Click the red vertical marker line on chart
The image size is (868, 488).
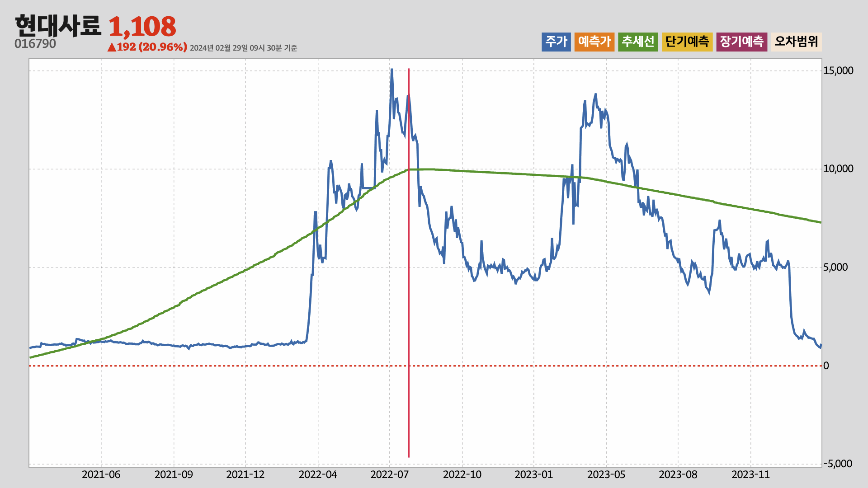pos(409,263)
